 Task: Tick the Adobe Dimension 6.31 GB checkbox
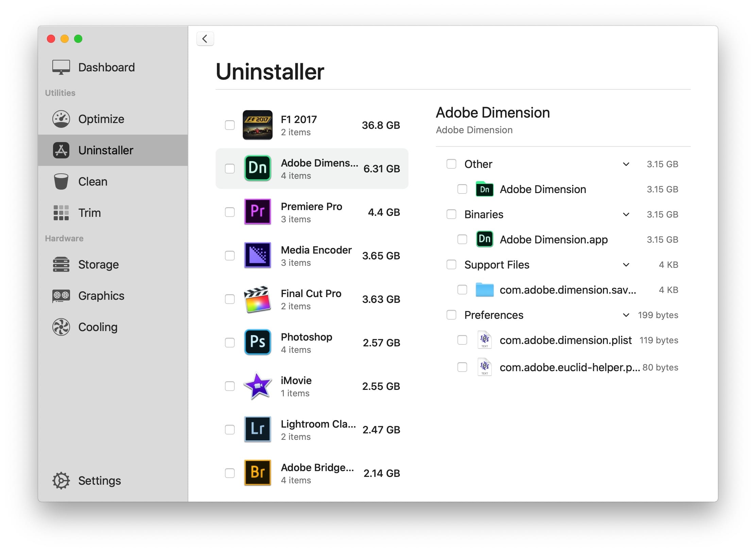tap(230, 169)
